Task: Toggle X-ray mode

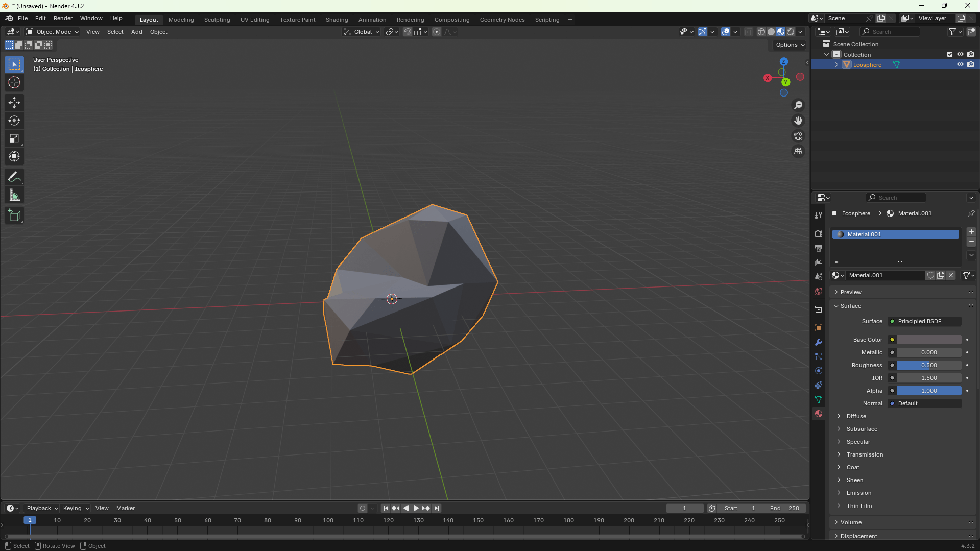Action: pos(748,32)
